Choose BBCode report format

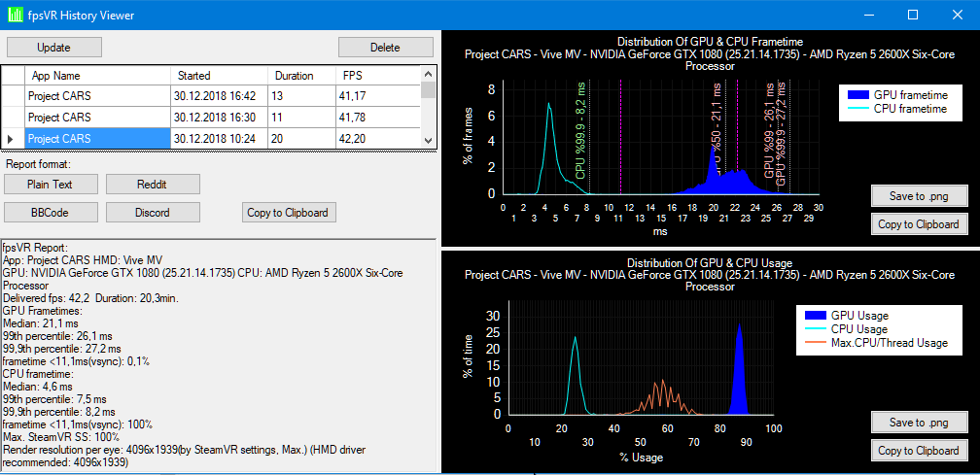click(50, 212)
